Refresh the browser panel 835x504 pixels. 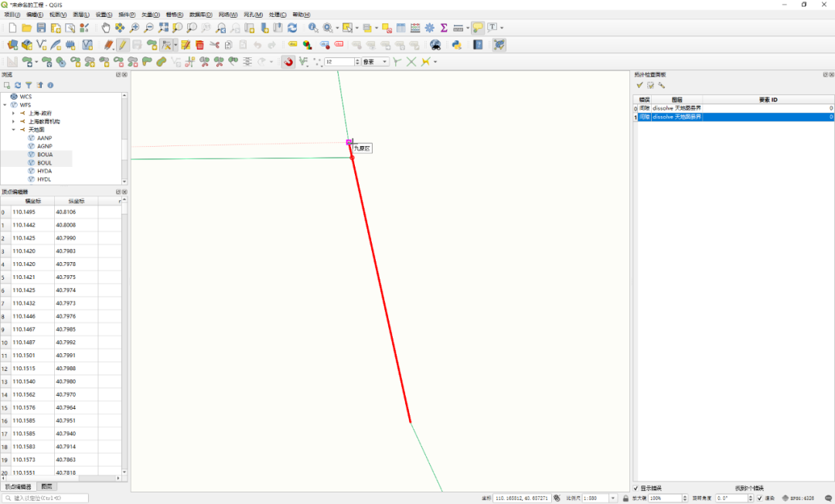(x=18, y=85)
